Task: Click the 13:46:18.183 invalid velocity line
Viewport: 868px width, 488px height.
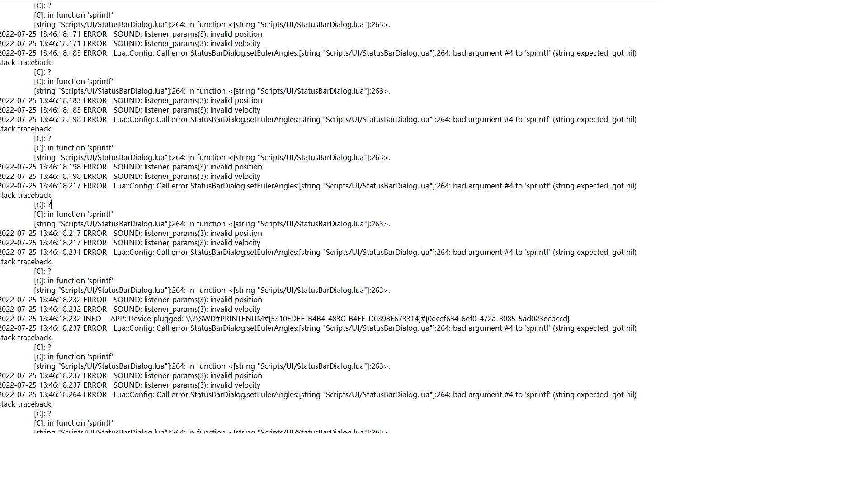Action: click(x=130, y=110)
